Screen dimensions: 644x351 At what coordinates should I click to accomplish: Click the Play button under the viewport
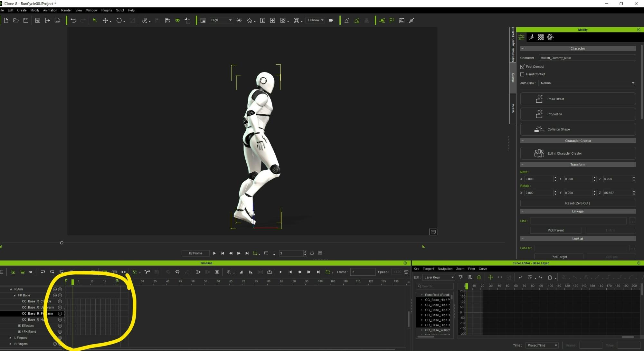click(214, 253)
